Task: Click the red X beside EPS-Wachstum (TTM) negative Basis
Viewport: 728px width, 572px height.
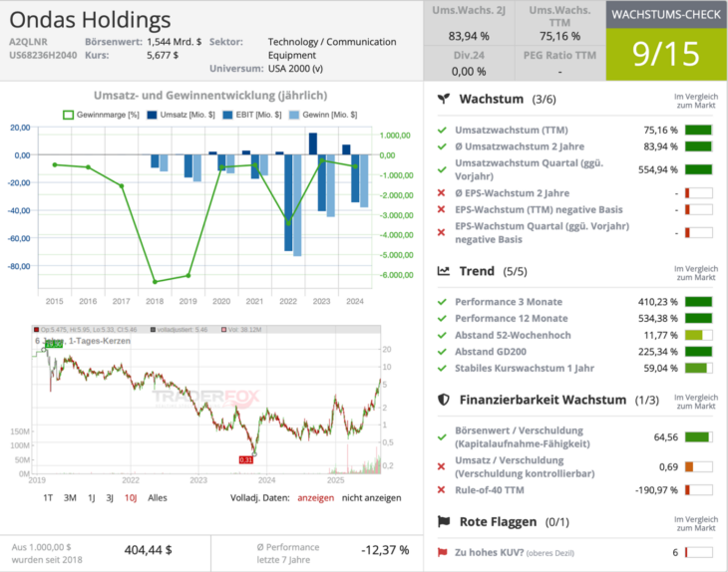Action: click(x=442, y=209)
